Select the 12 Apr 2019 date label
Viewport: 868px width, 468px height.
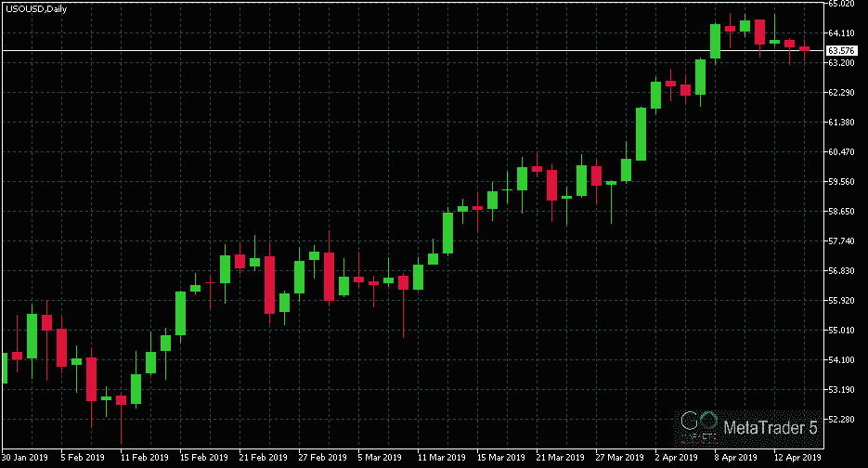pos(797,458)
